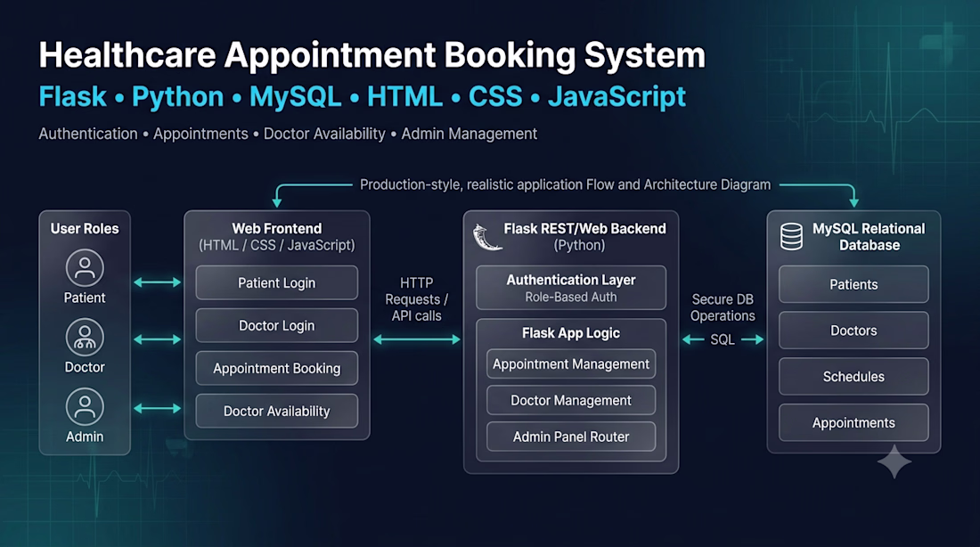Click the "Flask REST/Web Backend" heading

585,229
